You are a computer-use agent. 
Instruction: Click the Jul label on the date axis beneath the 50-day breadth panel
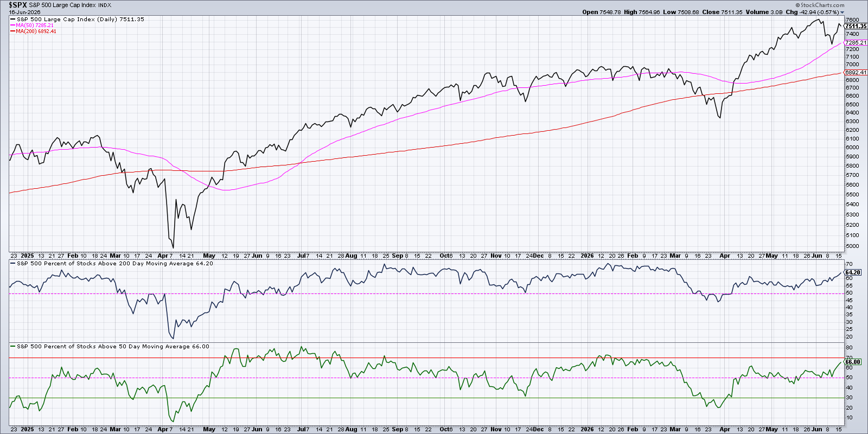[302, 429]
